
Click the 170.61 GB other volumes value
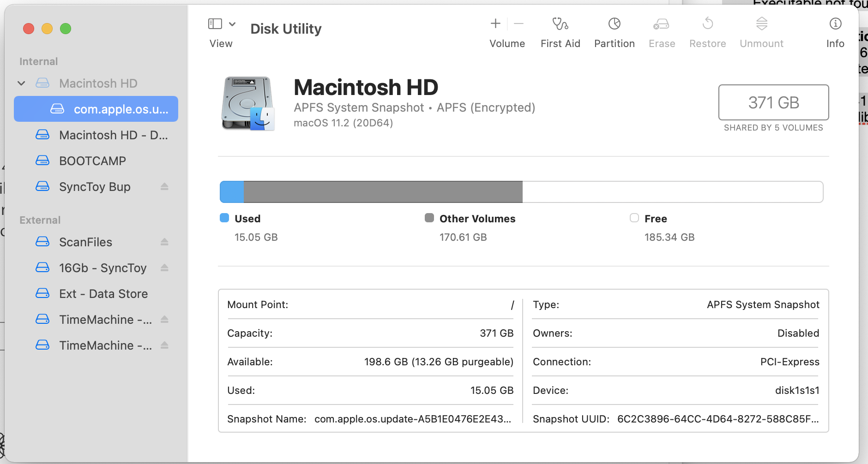[x=463, y=238]
